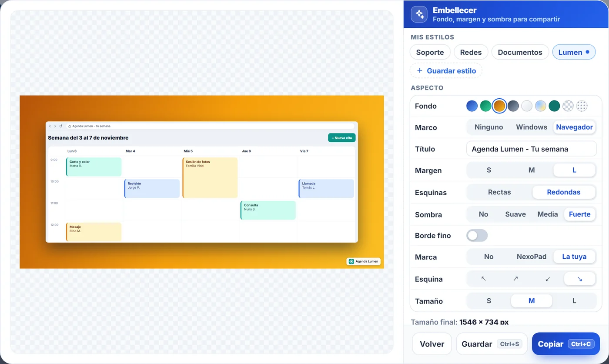609x364 pixels.
Task: Set Marco to Ninguno
Action: point(489,127)
